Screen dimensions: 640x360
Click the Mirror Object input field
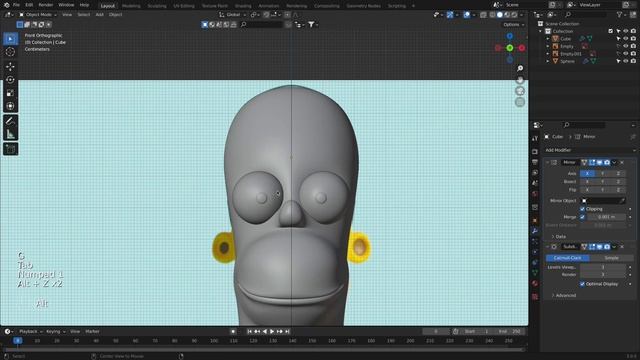pyautogui.click(x=603, y=201)
